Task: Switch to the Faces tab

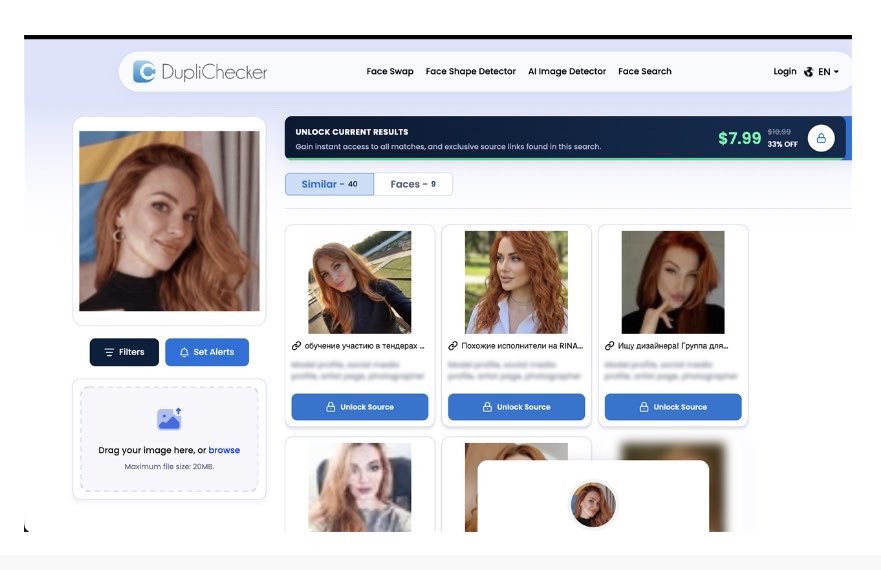Action: [x=413, y=184]
